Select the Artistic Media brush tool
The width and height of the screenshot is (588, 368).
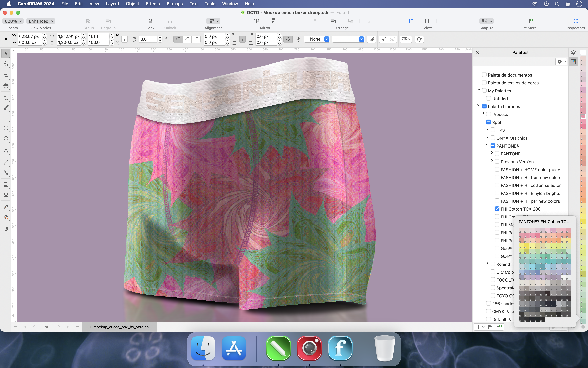[6, 108]
